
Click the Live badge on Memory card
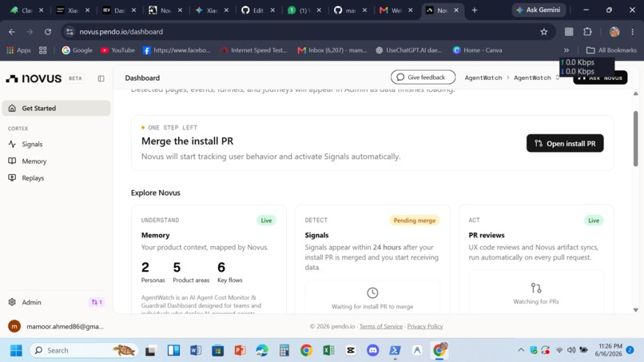pos(266,221)
